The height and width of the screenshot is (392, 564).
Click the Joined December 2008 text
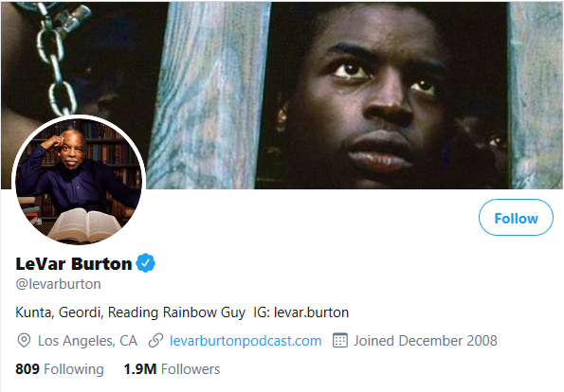click(x=426, y=341)
